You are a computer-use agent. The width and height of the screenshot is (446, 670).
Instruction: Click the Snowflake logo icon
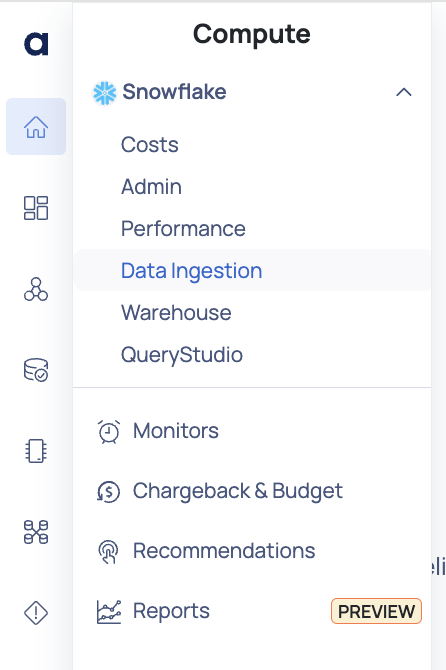104,93
